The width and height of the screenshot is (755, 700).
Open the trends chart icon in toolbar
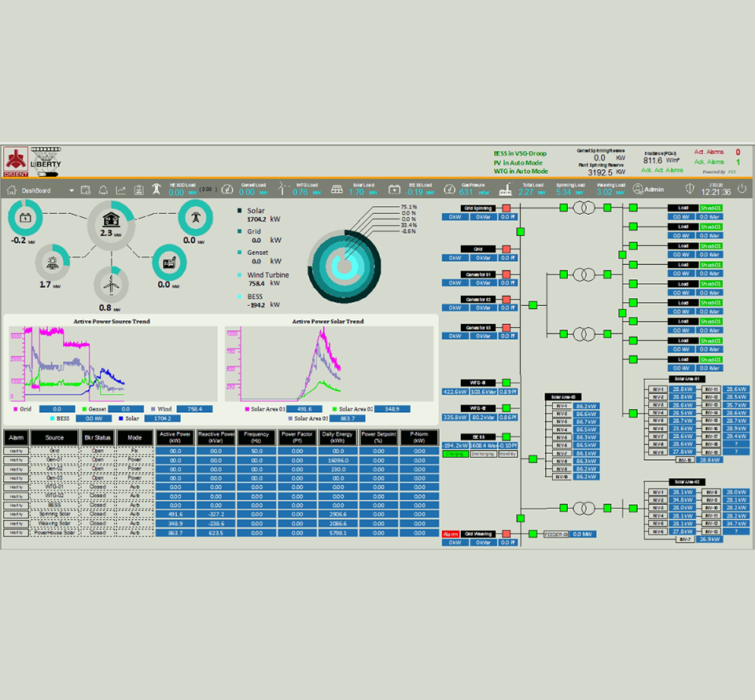[120, 190]
